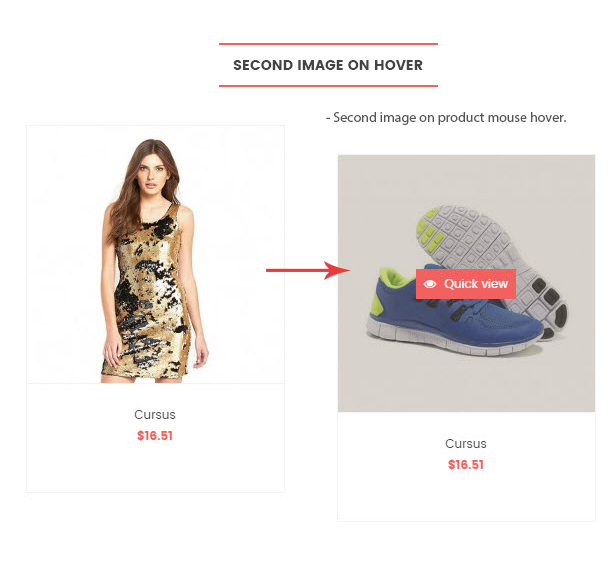Click the gray background of the sneaker photo

coord(377,189)
